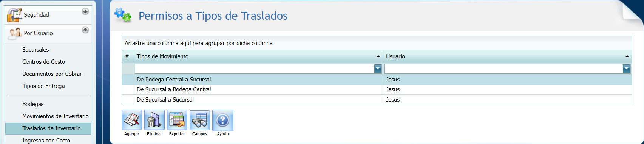Sort by Usuario column header
This screenshot has height=144, width=644.
pos(507,56)
